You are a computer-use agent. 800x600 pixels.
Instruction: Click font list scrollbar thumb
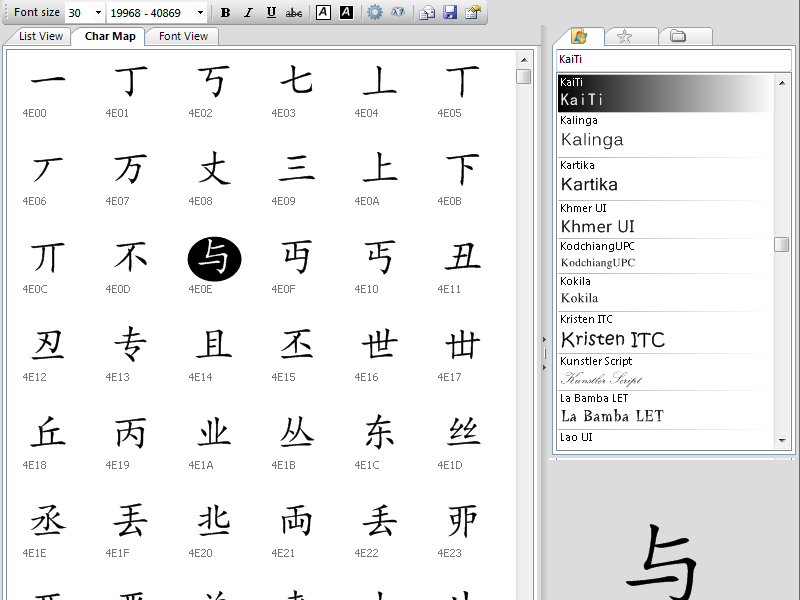782,244
